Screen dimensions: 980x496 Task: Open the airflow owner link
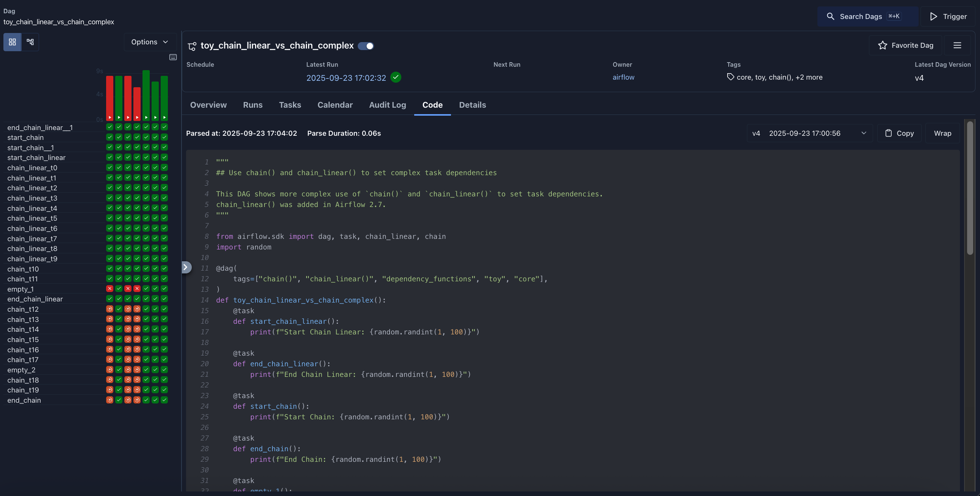click(623, 77)
